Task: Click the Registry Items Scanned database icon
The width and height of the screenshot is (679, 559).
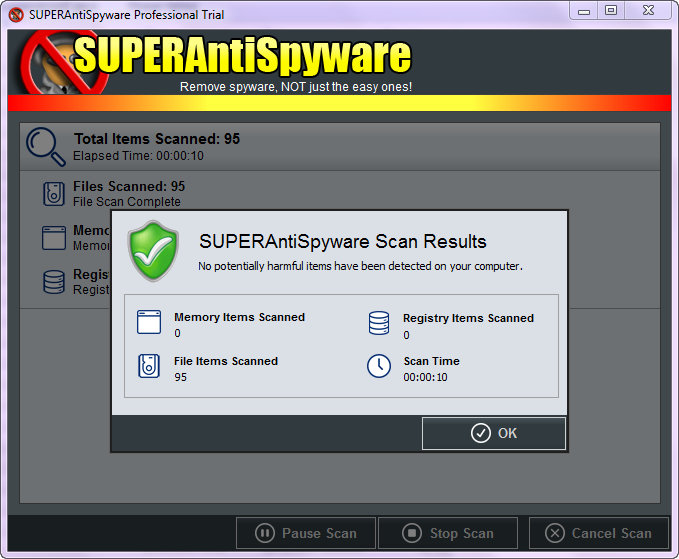Action: pyautogui.click(x=379, y=323)
